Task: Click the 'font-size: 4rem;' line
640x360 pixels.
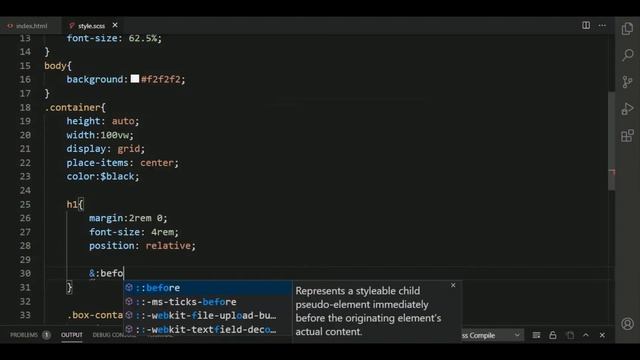Action: coord(134,232)
